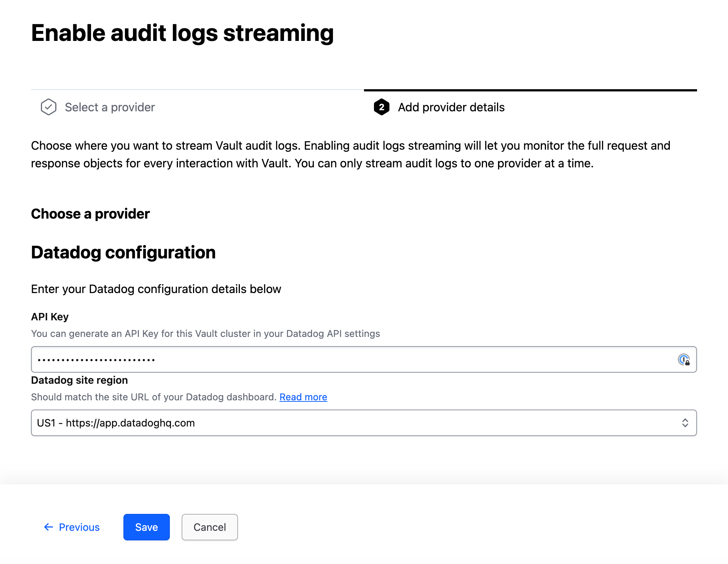The image size is (728, 564).
Task: Click the step 2 hexagon badge
Action: (381, 107)
